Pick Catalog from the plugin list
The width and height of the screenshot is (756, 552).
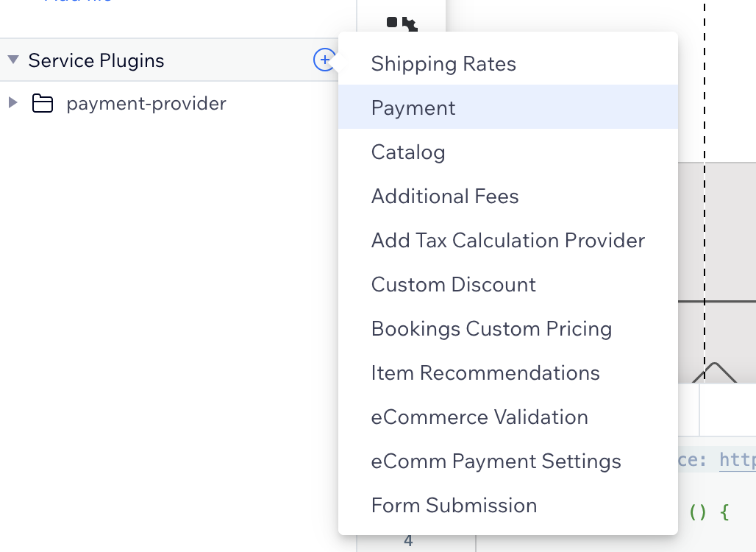tap(508, 152)
